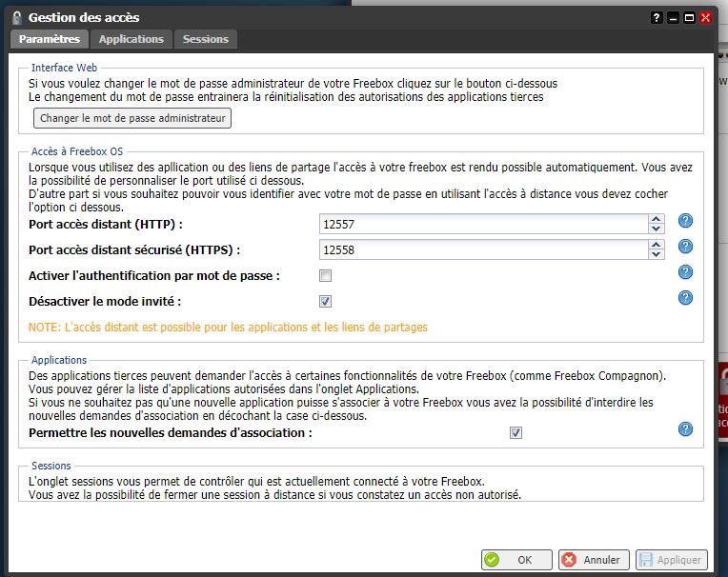Minimize the Gestion des accès window
Image resolution: width=728 pixels, height=577 pixels.
pyautogui.click(x=673, y=18)
